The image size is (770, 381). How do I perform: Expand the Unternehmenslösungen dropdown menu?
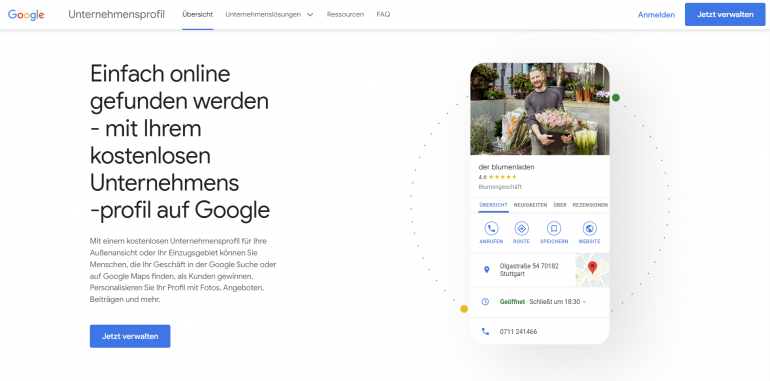pos(269,14)
